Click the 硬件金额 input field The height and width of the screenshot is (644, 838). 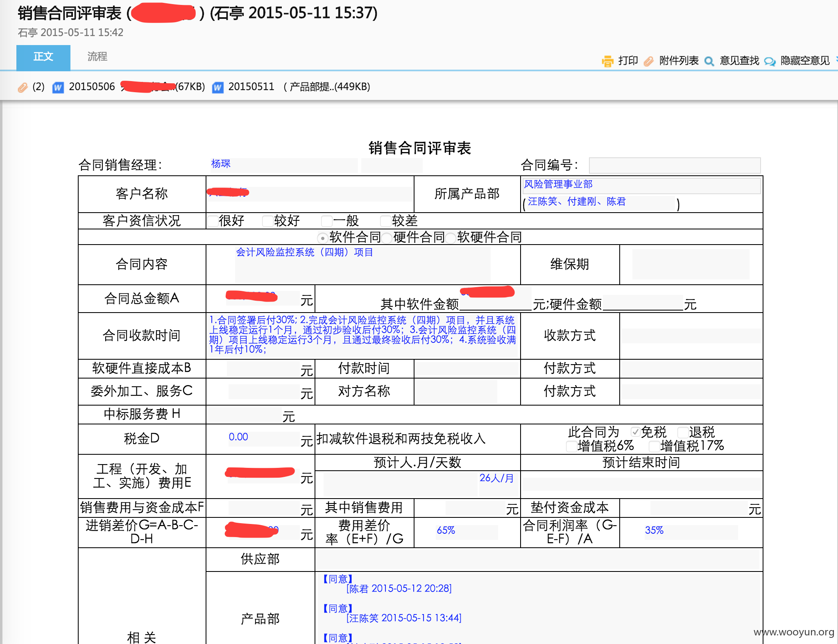[x=643, y=302]
